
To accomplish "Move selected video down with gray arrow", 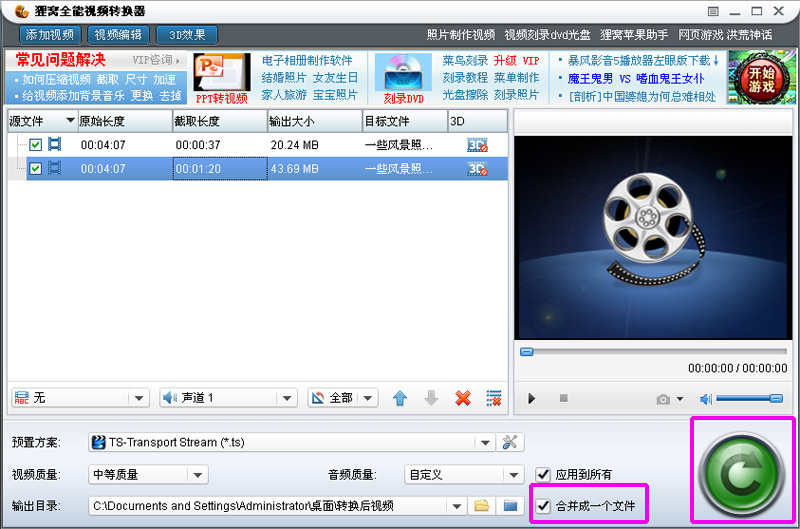I will coord(431,398).
